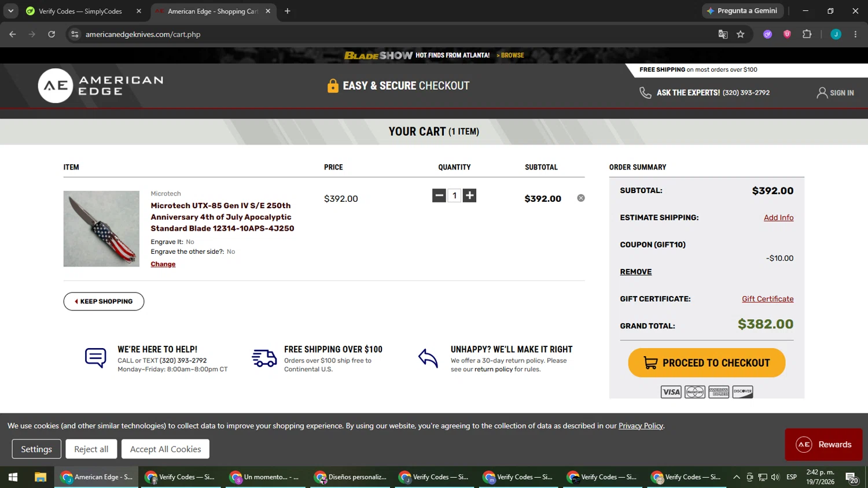Screen dimensions: 868x488
Task: Close the Verify Codes — SimplyCodes tab
Action: click(139, 11)
